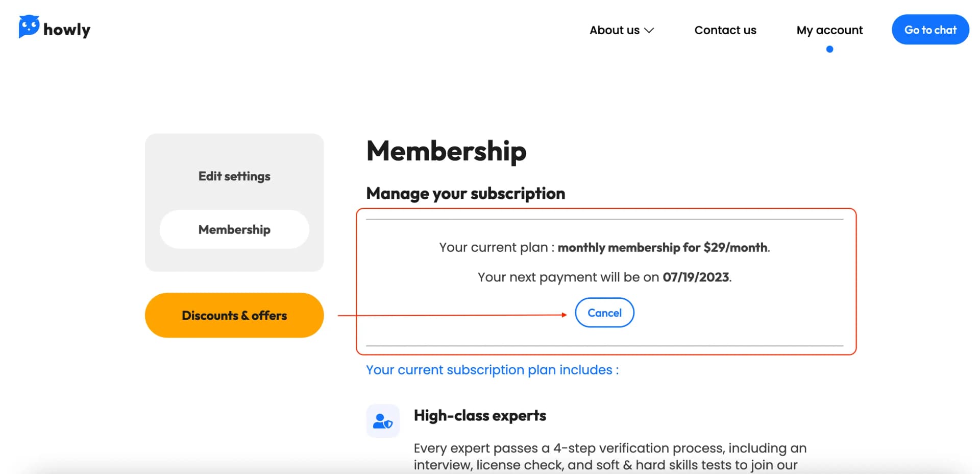This screenshot has height=474, width=980.
Task: Click the 4-step verification description paragraph
Action: pyautogui.click(x=609, y=456)
